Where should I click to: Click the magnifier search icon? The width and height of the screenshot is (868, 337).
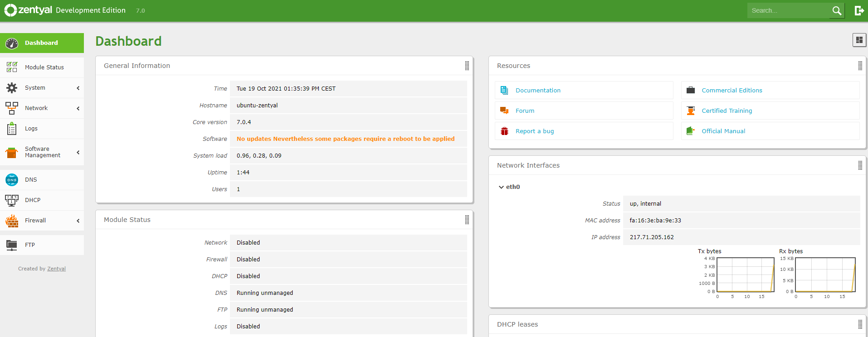pos(837,10)
